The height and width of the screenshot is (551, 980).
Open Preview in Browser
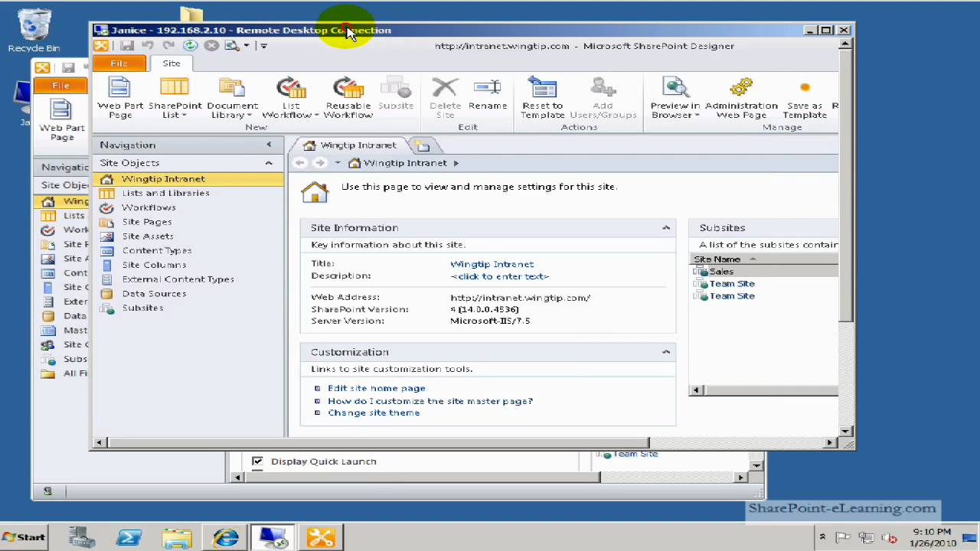(675, 98)
